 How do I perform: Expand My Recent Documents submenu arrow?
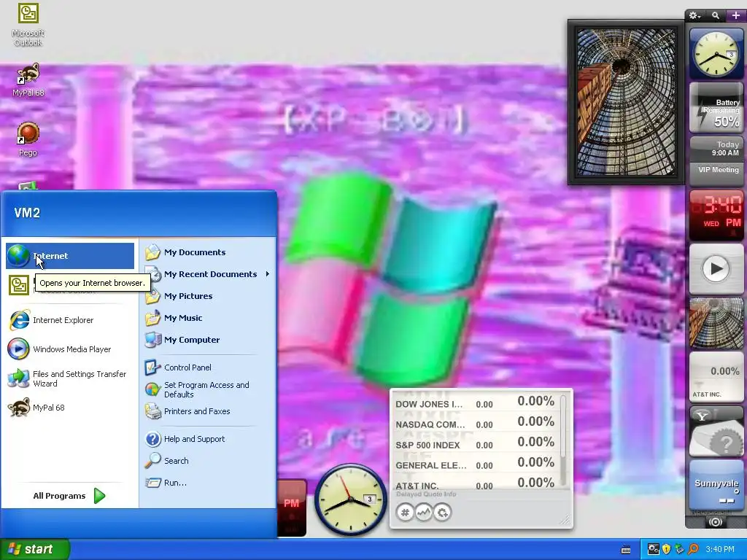268,274
